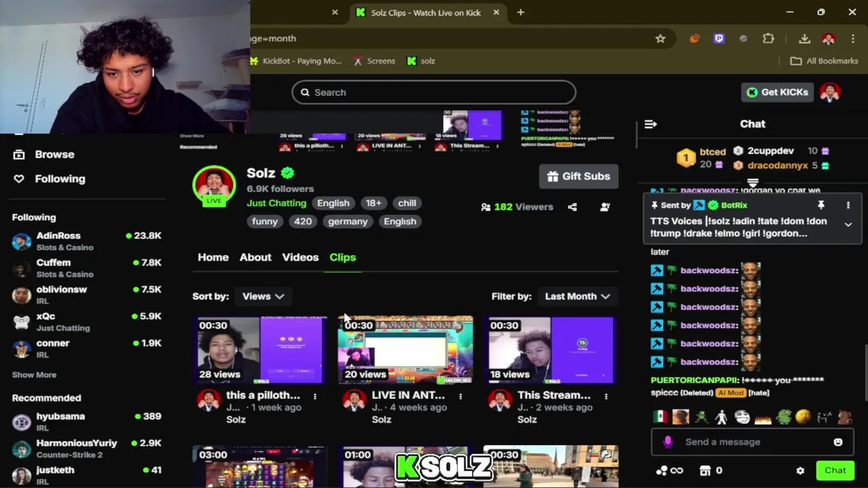Open the Kick account avatar menu
868x488 pixels.
click(830, 92)
